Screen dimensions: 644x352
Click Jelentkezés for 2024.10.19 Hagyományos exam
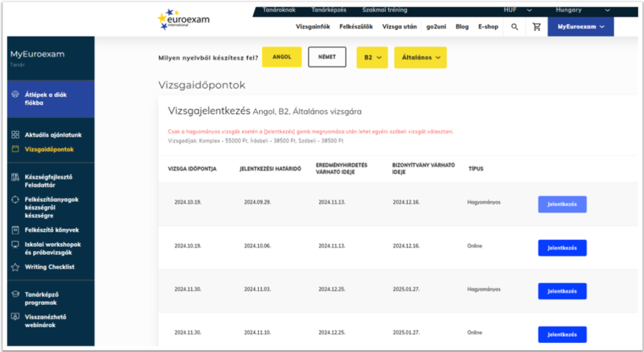(562, 204)
